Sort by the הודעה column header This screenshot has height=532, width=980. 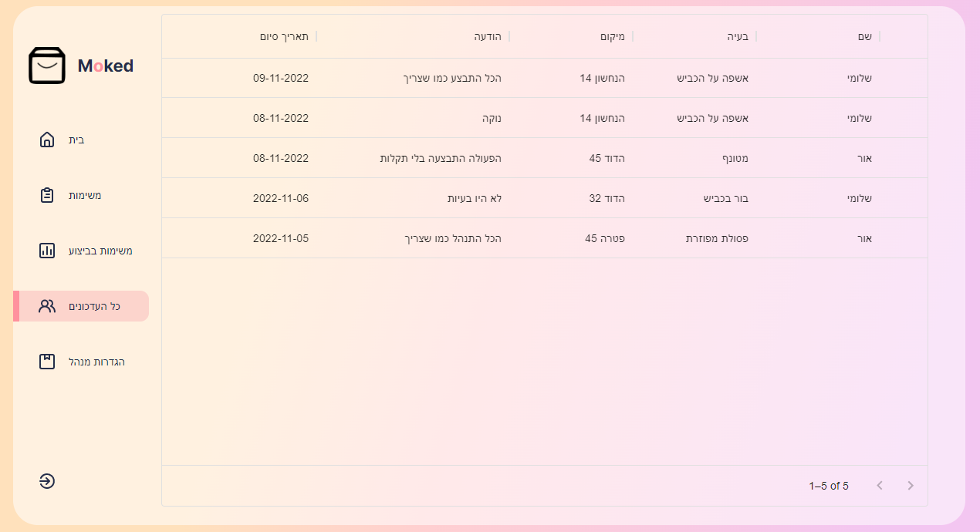(488, 36)
